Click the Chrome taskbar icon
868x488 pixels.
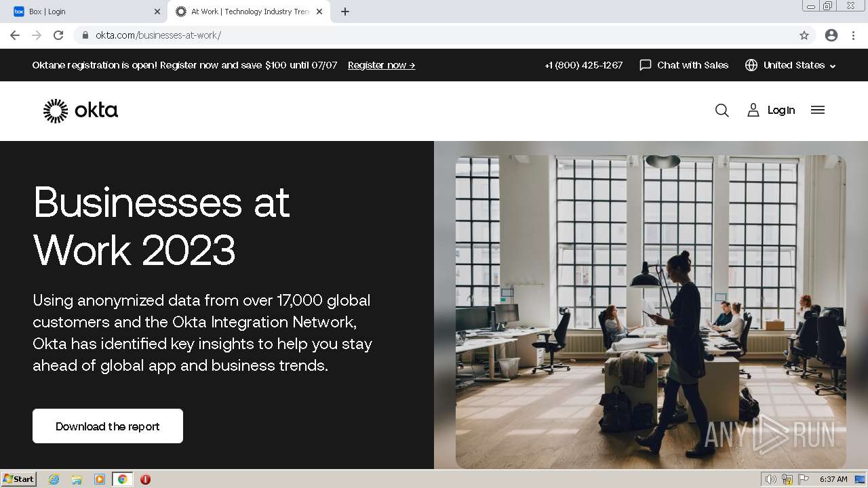pos(123,479)
